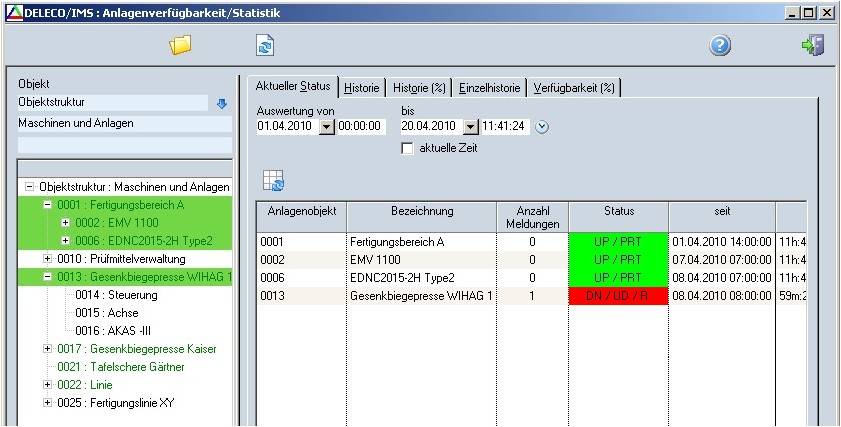841x427 pixels.
Task: Click the exit door icon
Action: tap(812, 45)
